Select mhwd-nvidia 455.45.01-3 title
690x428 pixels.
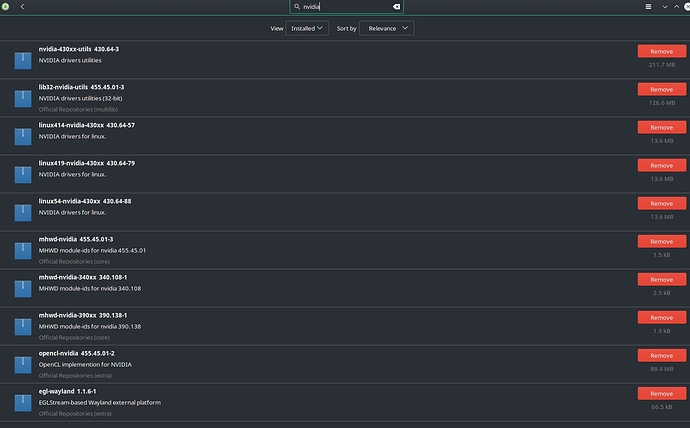(x=76, y=239)
